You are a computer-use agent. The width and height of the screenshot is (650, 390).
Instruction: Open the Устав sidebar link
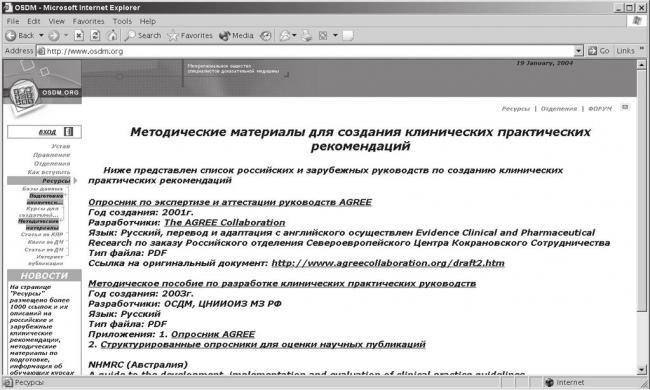pos(61,146)
